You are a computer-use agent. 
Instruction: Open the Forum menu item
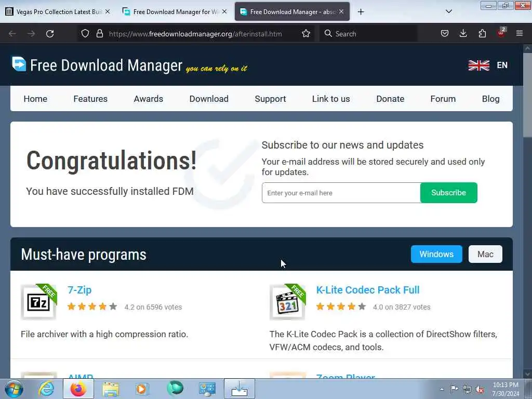(443, 99)
